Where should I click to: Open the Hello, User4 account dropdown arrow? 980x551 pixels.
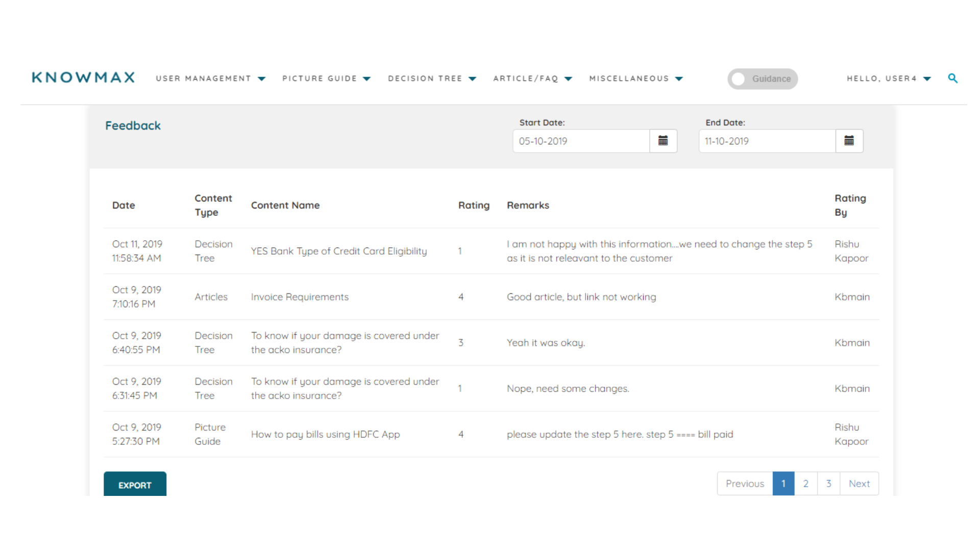point(927,79)
